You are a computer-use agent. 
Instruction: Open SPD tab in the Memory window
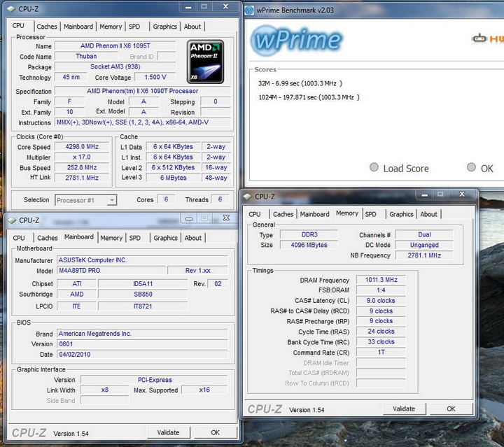coord(370,214)
